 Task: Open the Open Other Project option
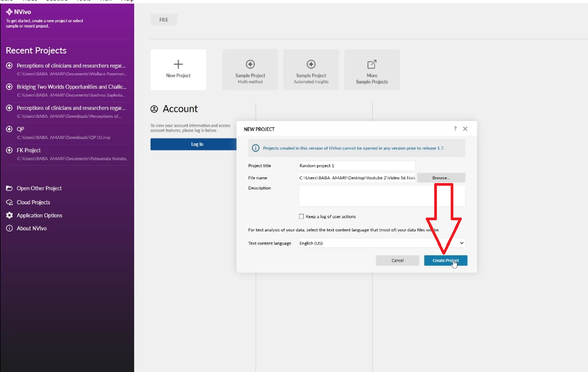click(39, 188)
